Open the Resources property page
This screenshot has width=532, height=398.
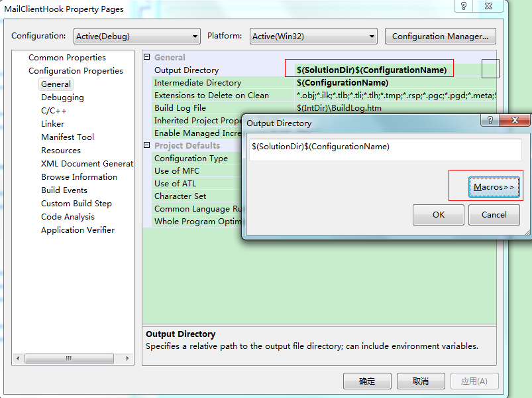[x=61, y=151]
